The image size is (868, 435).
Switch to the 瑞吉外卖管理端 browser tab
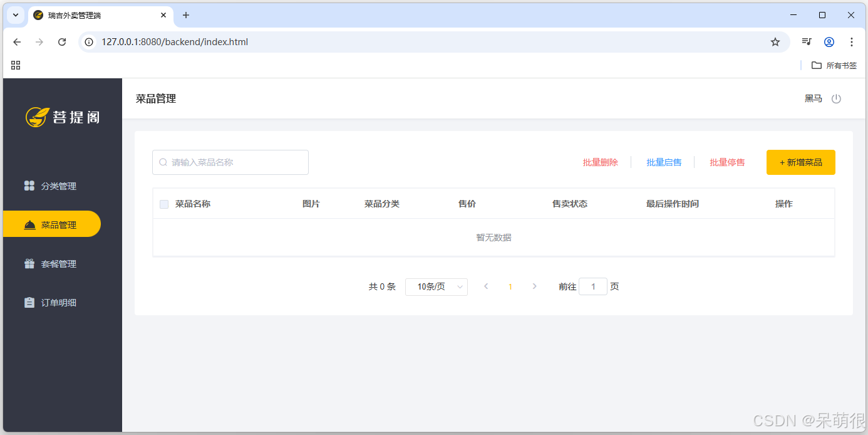click(100, 15)
